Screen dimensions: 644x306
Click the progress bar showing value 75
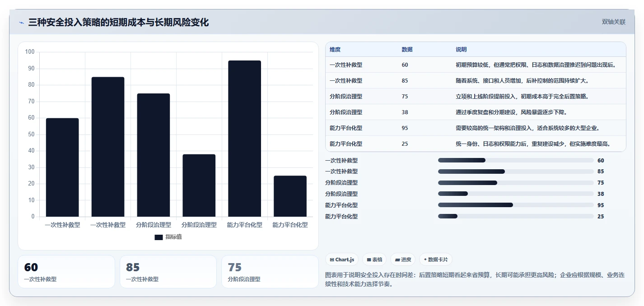point(516,183)
